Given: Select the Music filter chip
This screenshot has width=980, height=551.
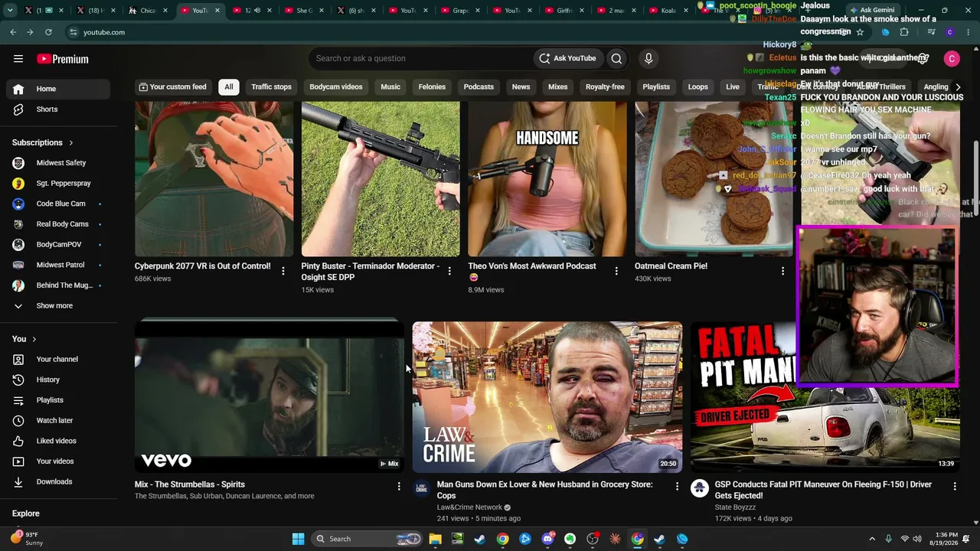Looking at the screenshot, I should coord(390,86).
